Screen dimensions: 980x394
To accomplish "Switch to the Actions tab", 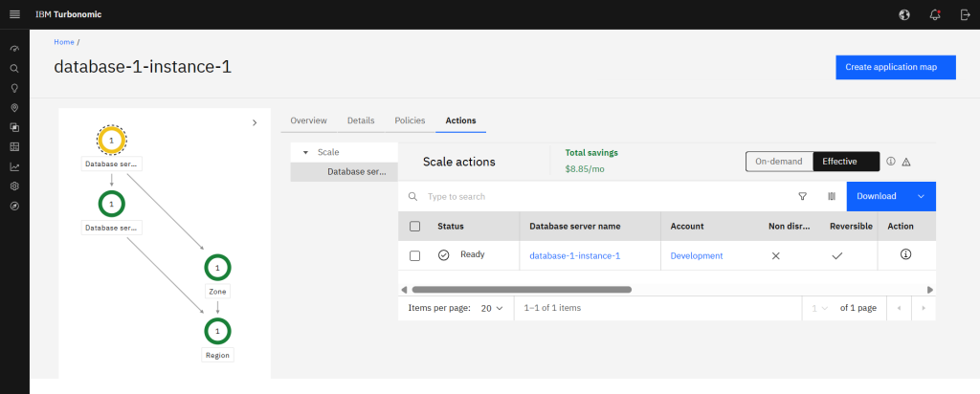I will point(460,120).
